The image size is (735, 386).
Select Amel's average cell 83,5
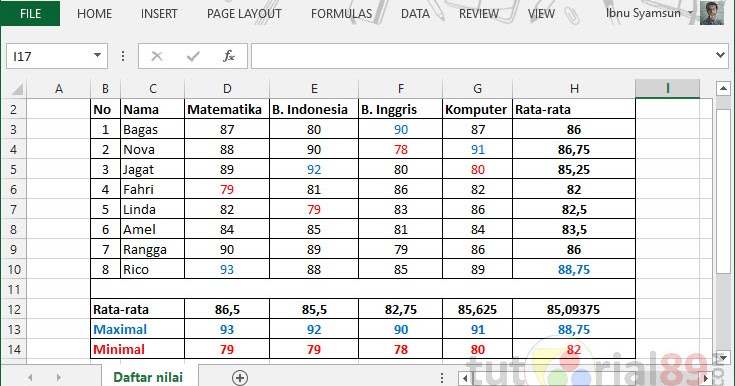point(574,229)
